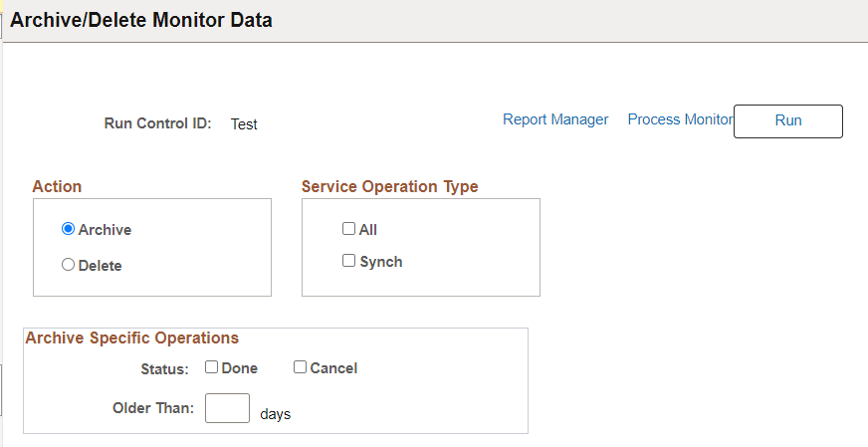Click the Run Control ID label
The height and width of the screenshot is (447, 868).
click(157, 124)
